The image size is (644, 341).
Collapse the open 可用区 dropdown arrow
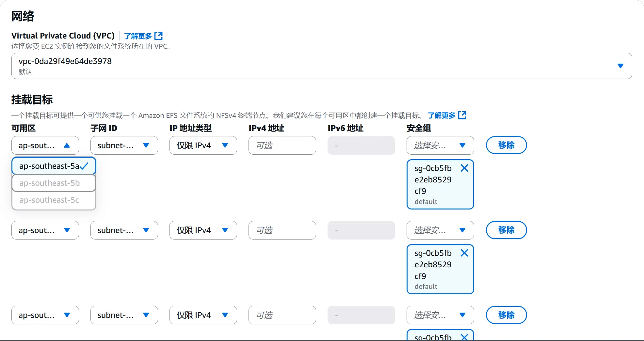tap(67, 146)
